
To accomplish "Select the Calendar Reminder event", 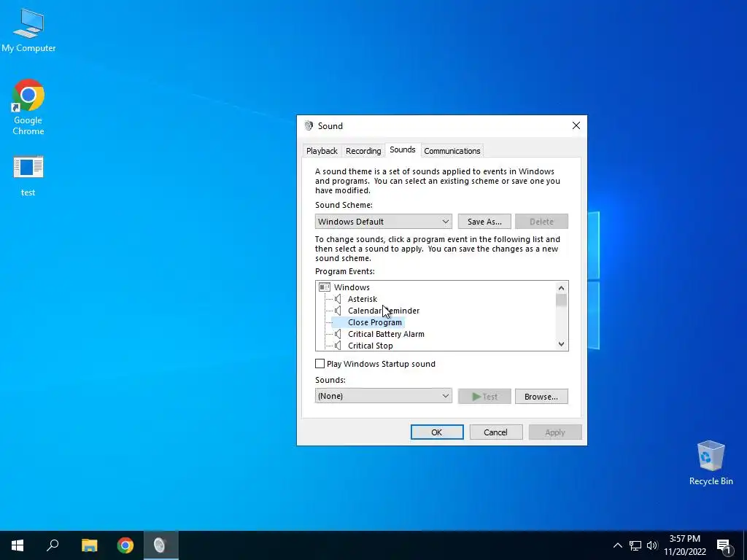I will pos(384,311).
